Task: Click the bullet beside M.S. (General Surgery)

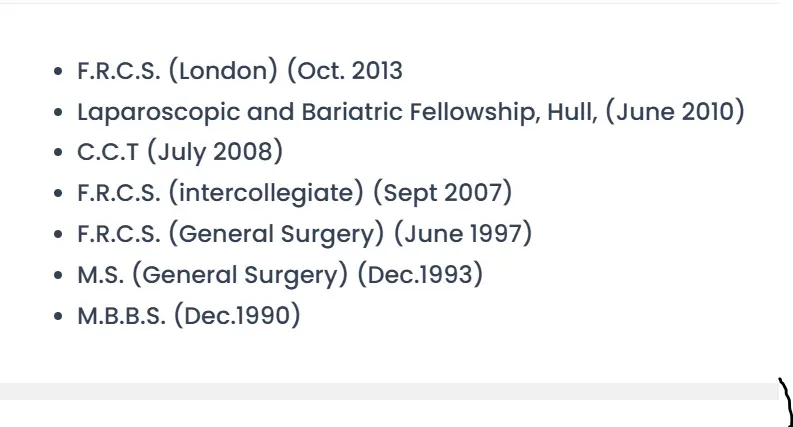Action: tap(59, 277)
